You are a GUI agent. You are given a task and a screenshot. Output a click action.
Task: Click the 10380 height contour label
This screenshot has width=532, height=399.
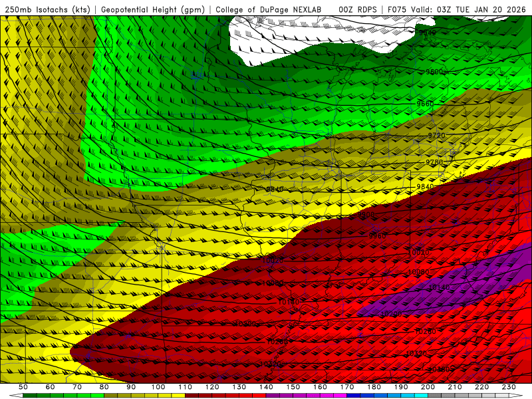click(440, 370)
